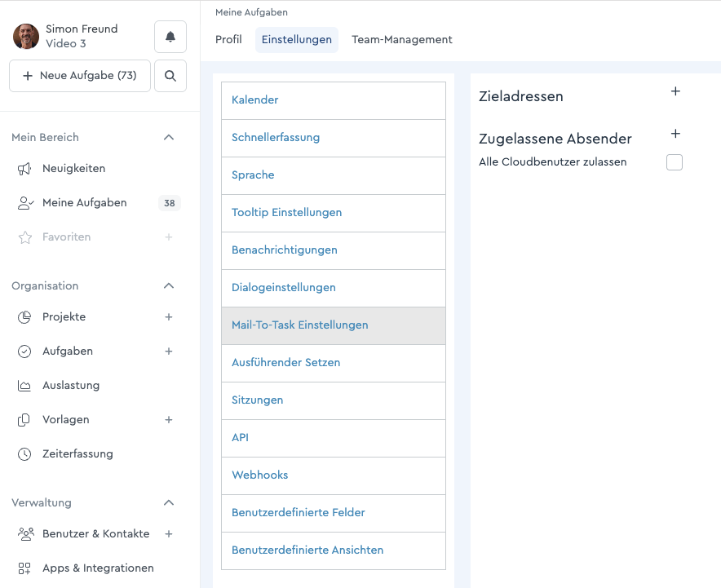The height and width of the screenshot is (588, 721).
Task: Open Sprache settings
Action: [334, 175]
